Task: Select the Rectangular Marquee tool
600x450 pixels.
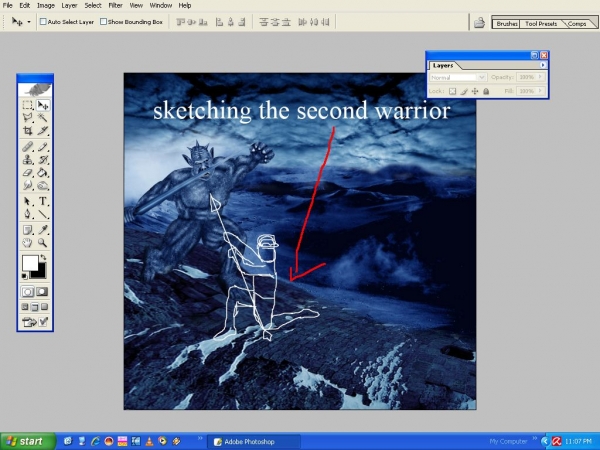Action: [27, 105]
